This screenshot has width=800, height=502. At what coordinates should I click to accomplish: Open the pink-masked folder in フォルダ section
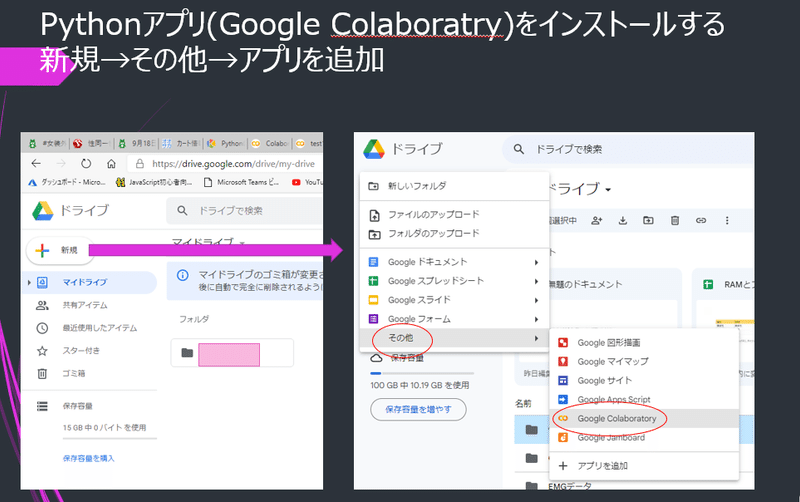[233, 353]
